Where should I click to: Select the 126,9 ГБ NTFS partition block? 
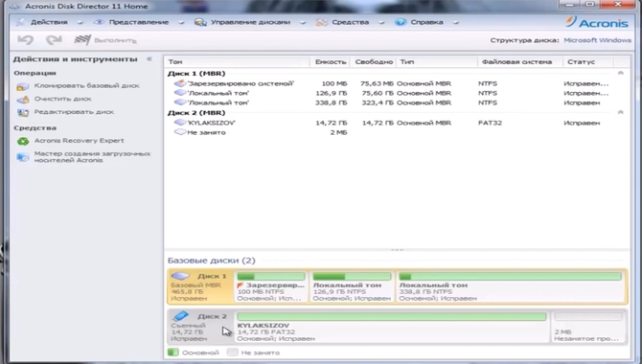(x=352, y=286)
